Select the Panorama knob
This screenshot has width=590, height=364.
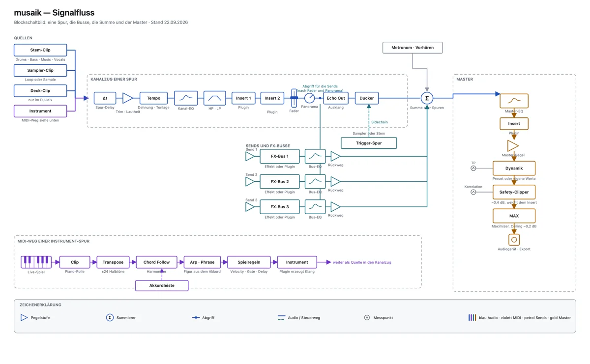coord(309,98)
